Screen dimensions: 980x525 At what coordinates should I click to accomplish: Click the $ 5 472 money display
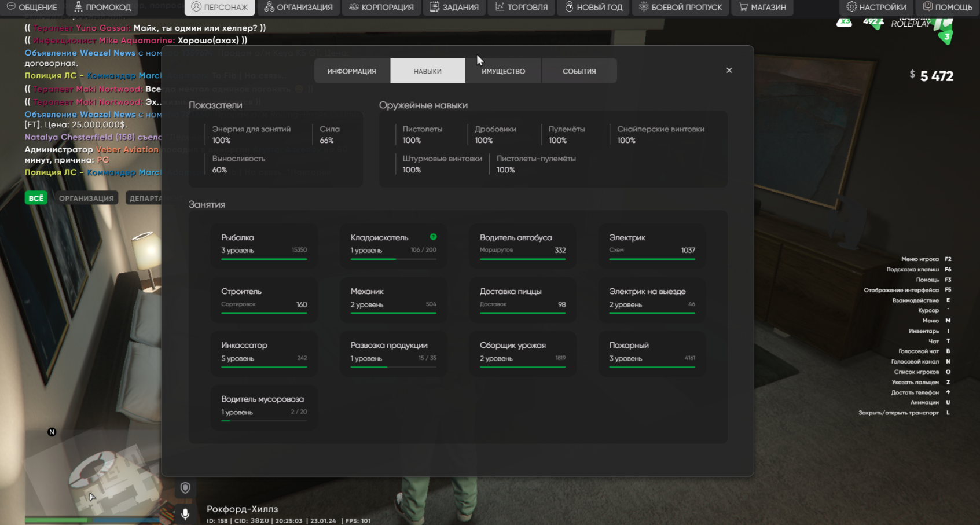931,76
